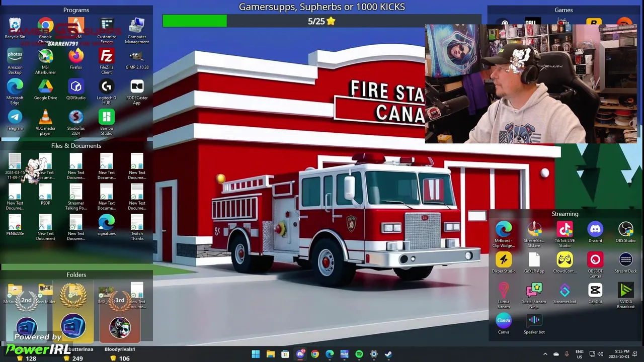
Task: Open NVIDIA Broadcast
Action: pyautogui.click(x=626, y=296)
